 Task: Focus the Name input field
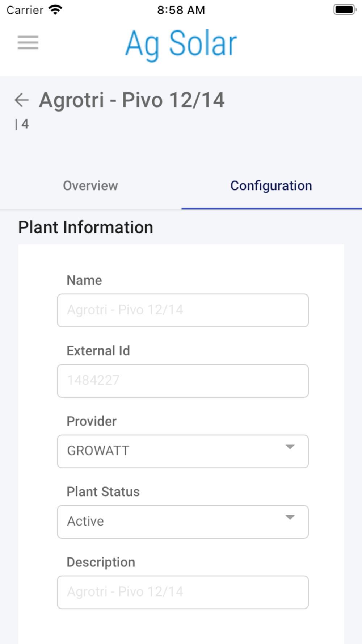(x=183, y=310)
